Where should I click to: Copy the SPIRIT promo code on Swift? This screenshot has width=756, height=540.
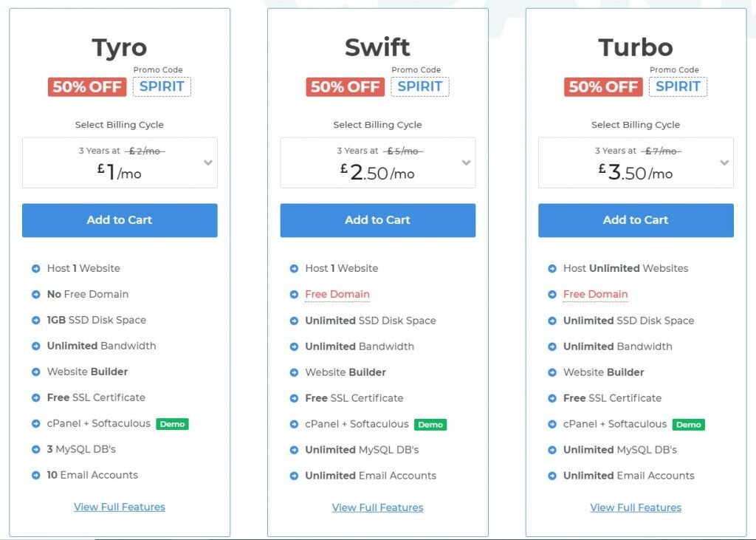point(420,87)
